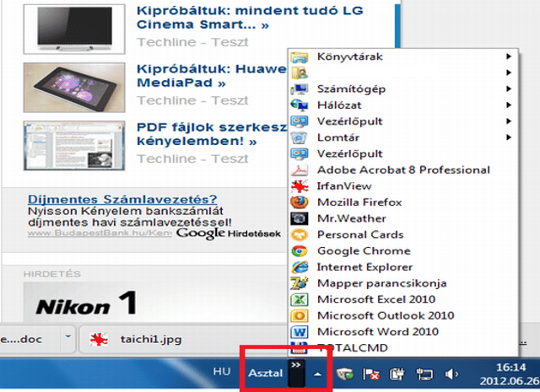This screenshot has width=540, height=392.
Task: Select Könyvtárak menu entry
Action: click(x=402, y=56)
